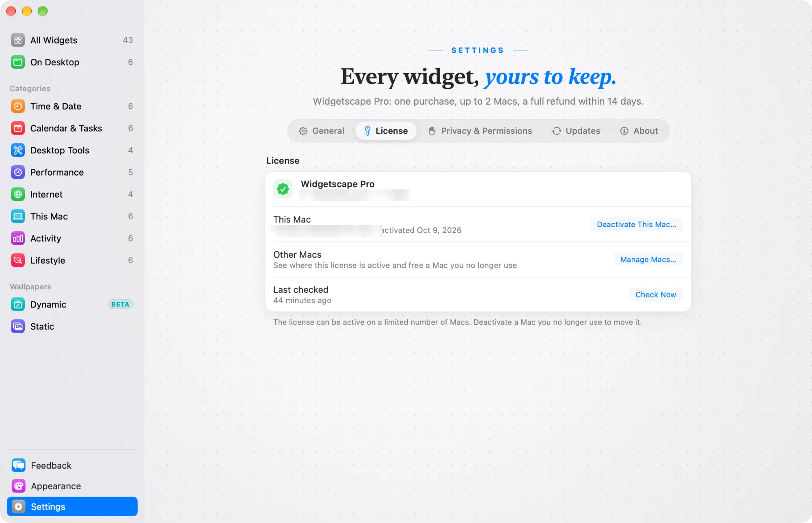Click the '44 minutes ago' text
812x523 pixels.
point(302,300)
